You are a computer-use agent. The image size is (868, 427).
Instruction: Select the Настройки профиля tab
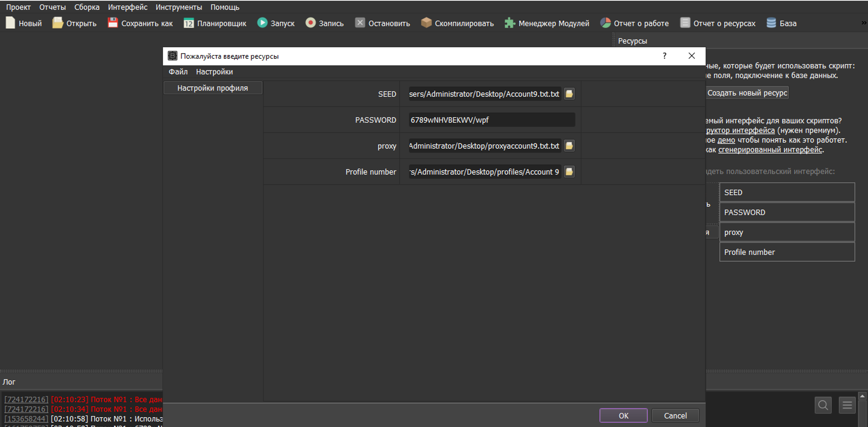tap(213, 88)
